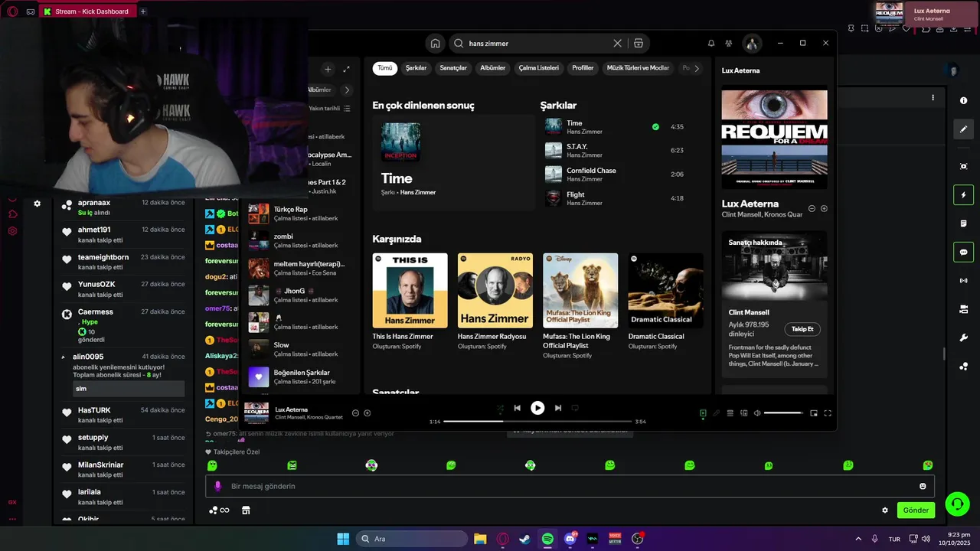Screen dimensions: 980x551
Task: Go to Spotify Home via house icon
Action: pos(435,44)
